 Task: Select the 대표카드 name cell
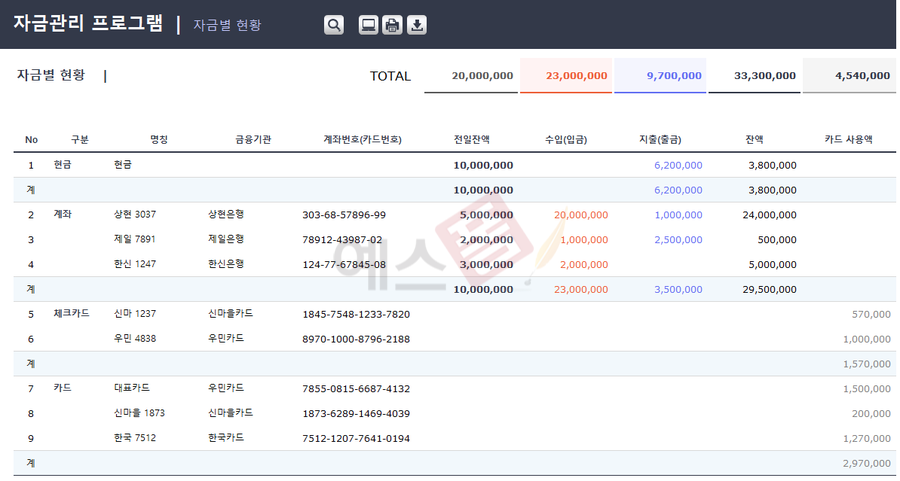[131, 388]
